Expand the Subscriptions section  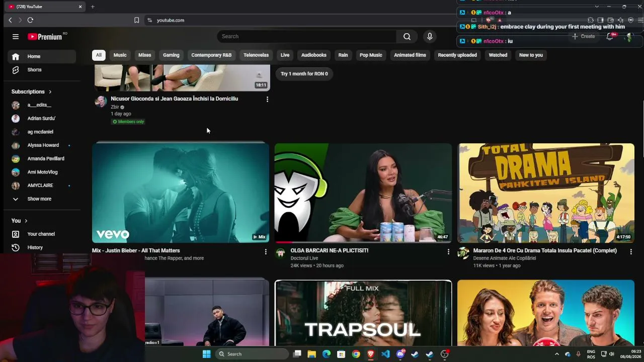tap(32, 92)
